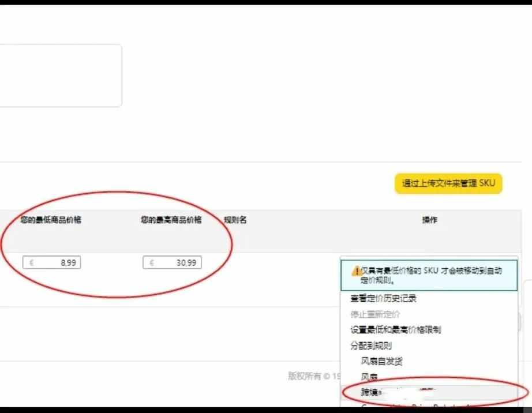532x413 pixels.
Task: Select 停止重新定价 menu entry
Action: (375, 314)
